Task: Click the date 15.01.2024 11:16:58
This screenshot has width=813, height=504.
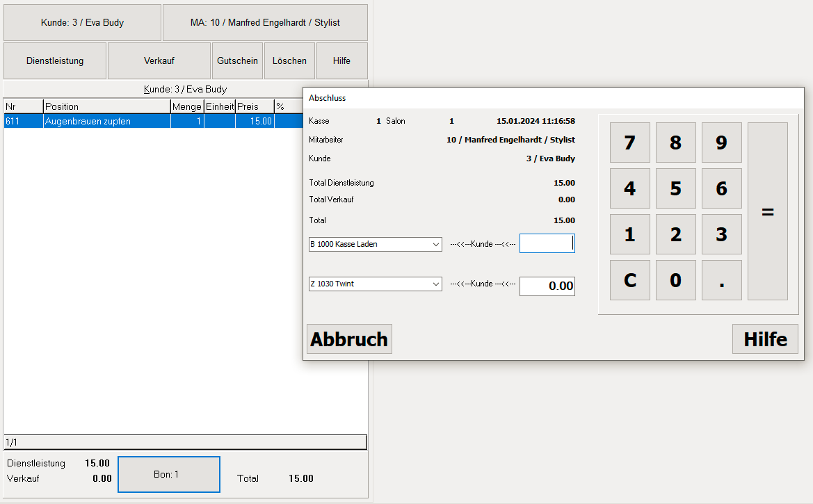Action: pyautogui.click(x=536, y=121)
